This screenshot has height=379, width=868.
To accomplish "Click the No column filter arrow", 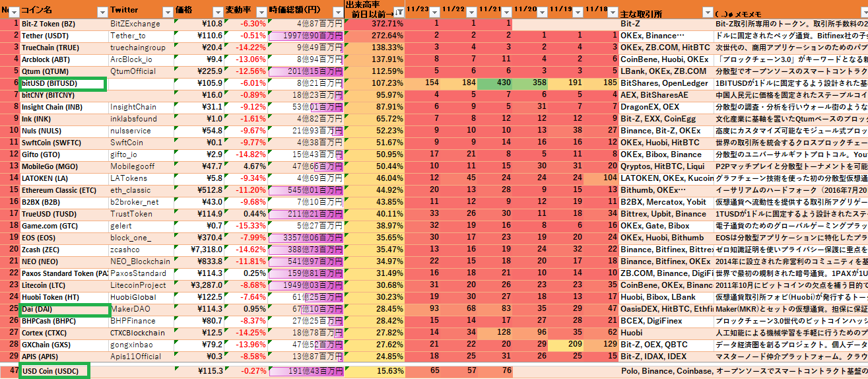I will (15, 12).
